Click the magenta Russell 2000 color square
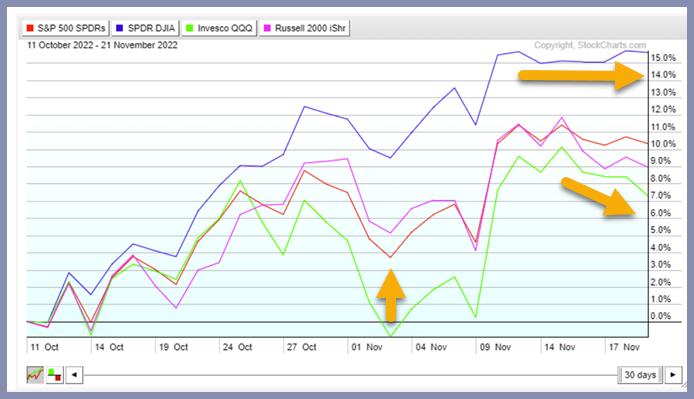The width and height of the screenshot is (694, 399). click(x=267, y=28)
